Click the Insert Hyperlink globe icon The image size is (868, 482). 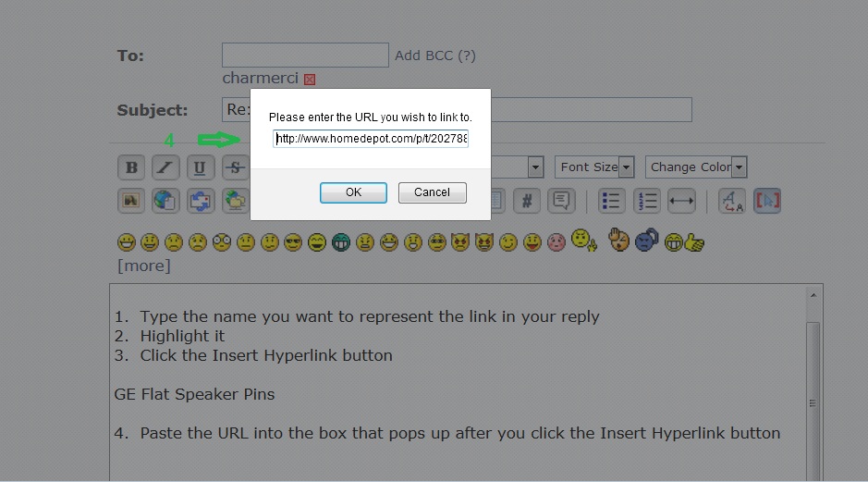coord(165,201)
